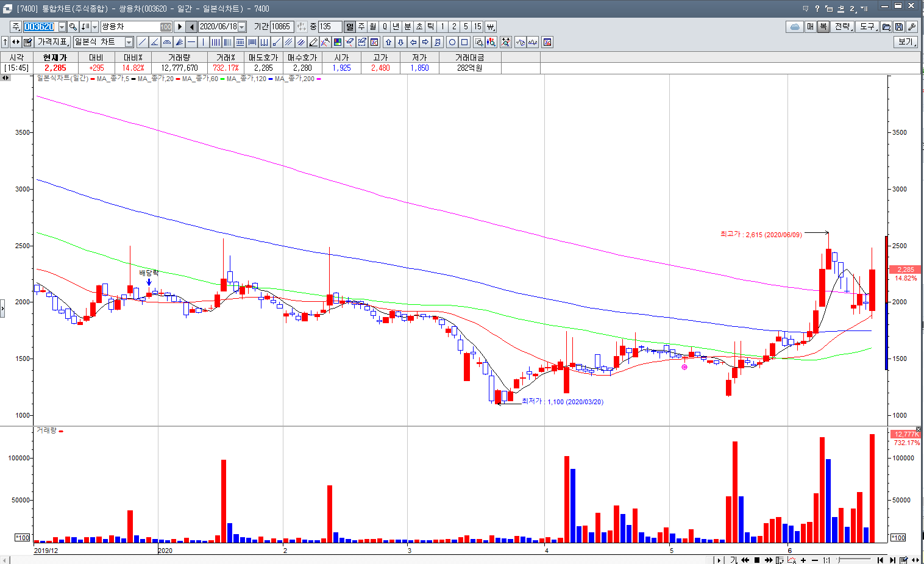Screen dimensions: 924x564
Task: Open the candle zoom inspect tool
Action: (491, 42)
